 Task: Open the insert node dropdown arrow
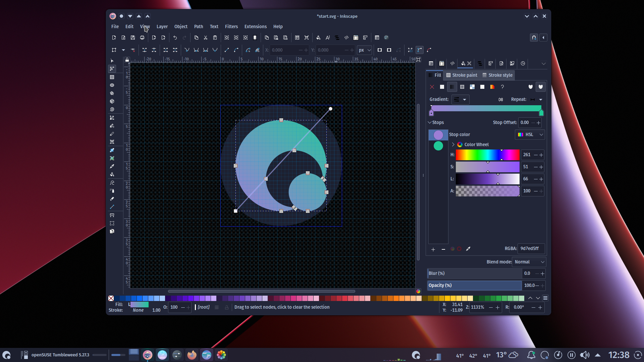click(123, 50)
